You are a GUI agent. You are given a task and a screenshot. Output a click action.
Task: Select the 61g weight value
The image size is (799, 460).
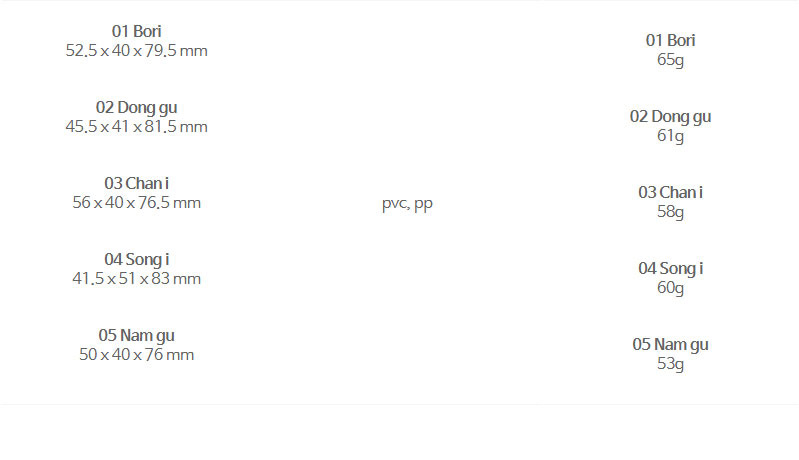point(670,135)
